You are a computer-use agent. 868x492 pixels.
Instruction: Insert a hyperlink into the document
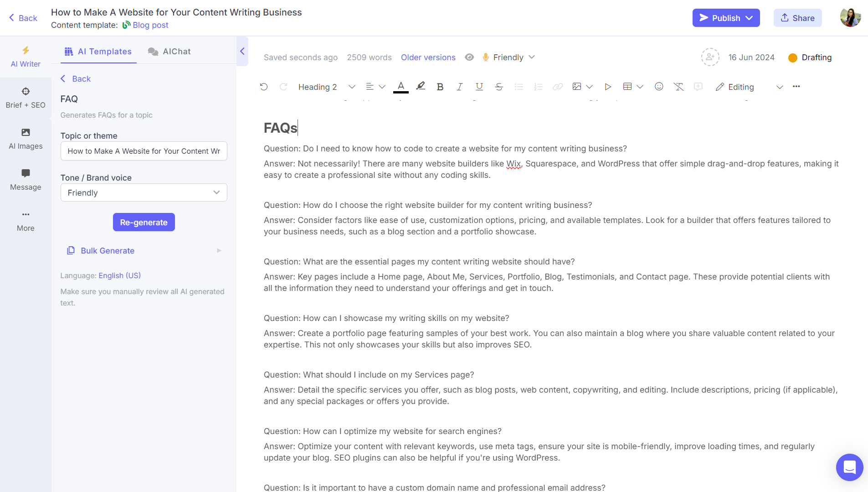[x=557, y=86]
